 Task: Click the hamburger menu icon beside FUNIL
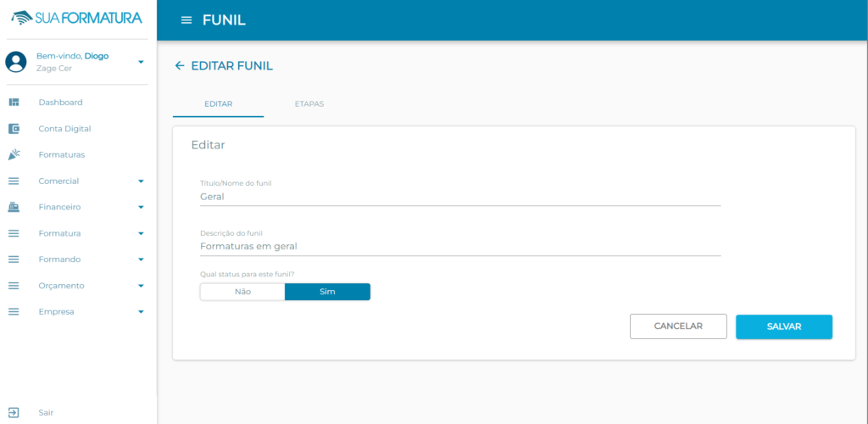(186, 20)
